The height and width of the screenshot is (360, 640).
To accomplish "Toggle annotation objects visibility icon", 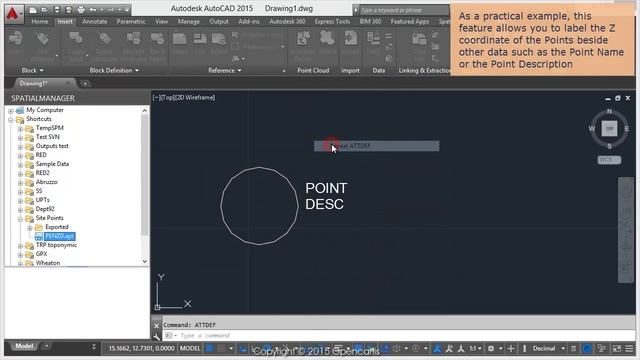I will (437, 349).
